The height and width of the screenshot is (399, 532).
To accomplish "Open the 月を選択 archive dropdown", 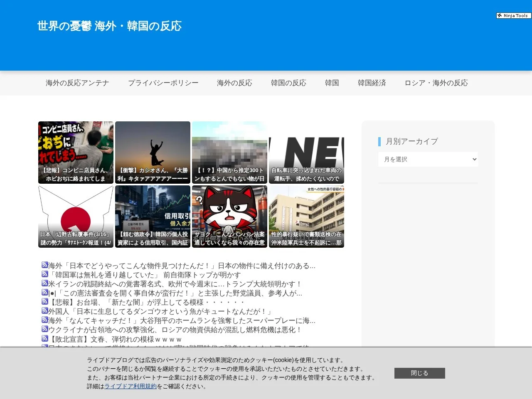I will [428, 159].
